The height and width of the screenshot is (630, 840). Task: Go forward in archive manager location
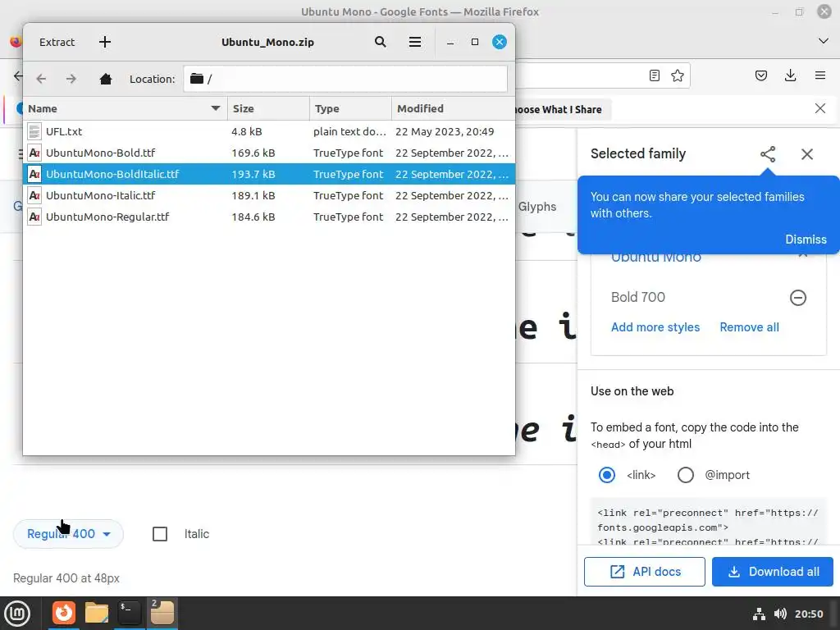click(71, 79)
